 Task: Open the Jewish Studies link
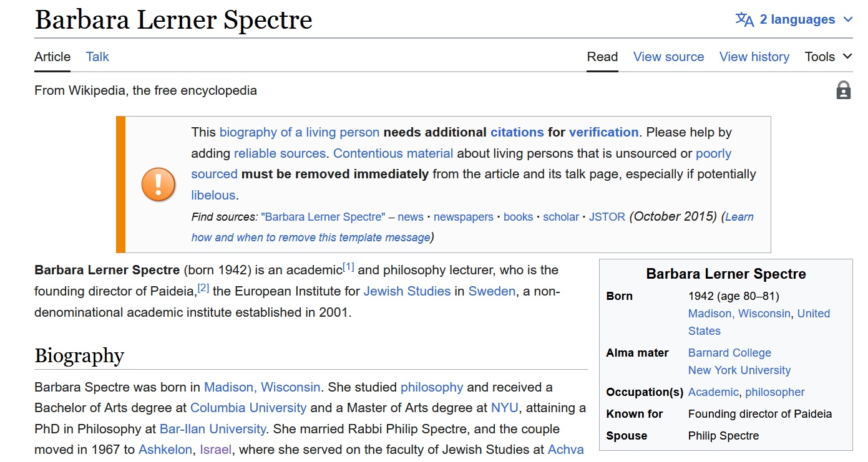(407, 291)
